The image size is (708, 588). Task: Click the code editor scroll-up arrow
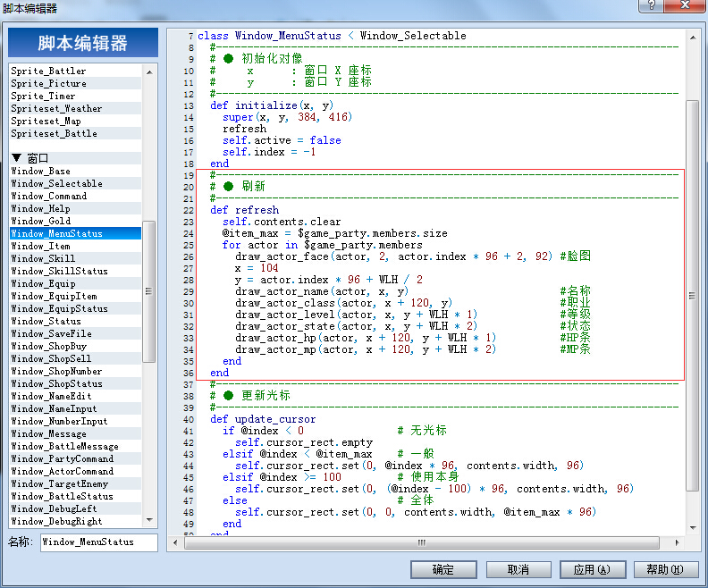coord(693,38)
